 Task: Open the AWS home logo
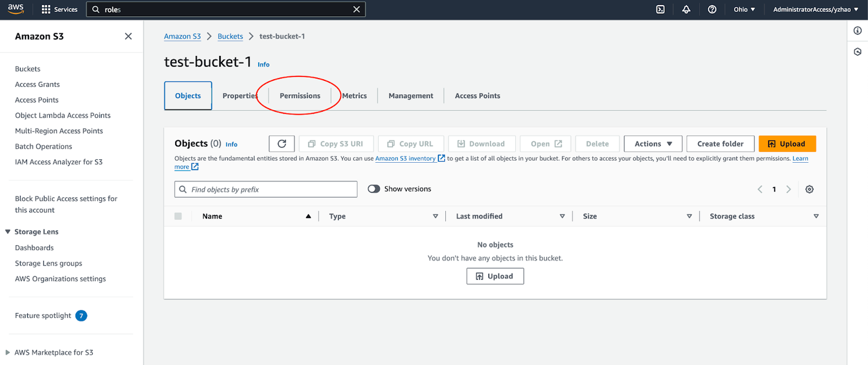click(x=16, y=9)
